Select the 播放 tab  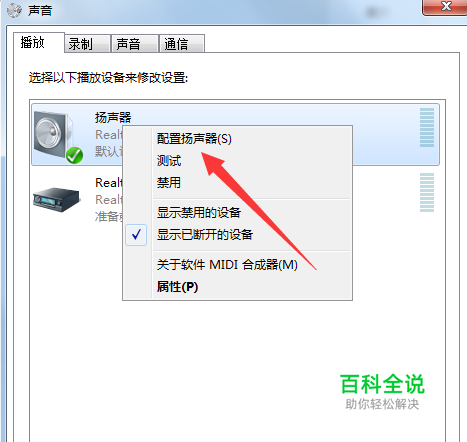pyautogui.click(x=39, y=43)
